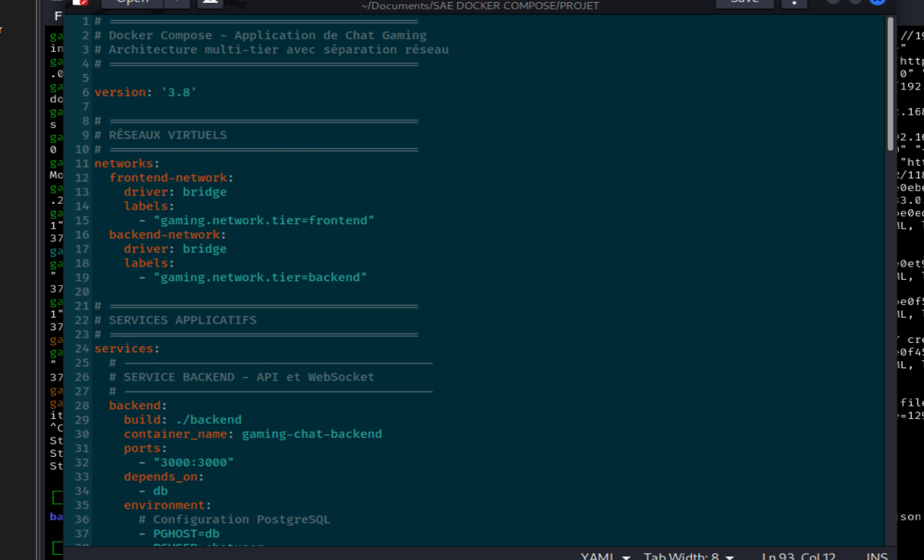
Task: Place cursor after container_name gaming-chat-backend
Action: pos(383,434)
